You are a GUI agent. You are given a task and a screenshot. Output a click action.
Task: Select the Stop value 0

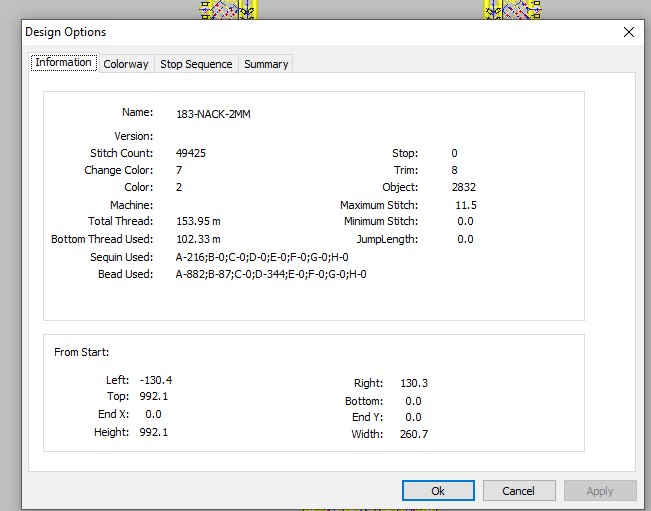(x=454, y=153)
